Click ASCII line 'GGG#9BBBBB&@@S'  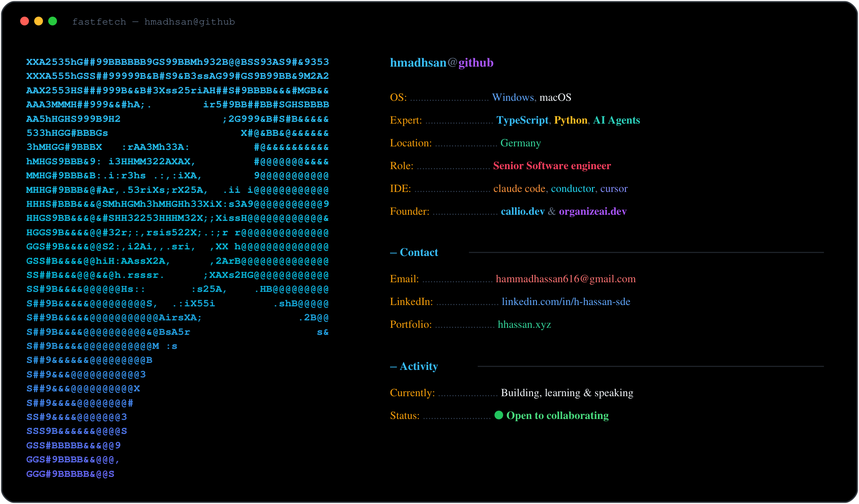pos(70,474)
